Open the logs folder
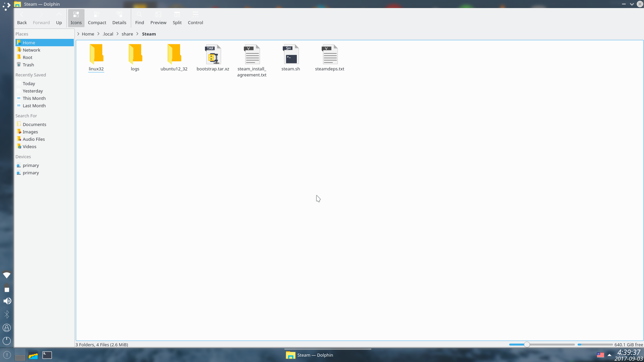The width and height of the screenshot is (644, 362). tap(135, 58)
